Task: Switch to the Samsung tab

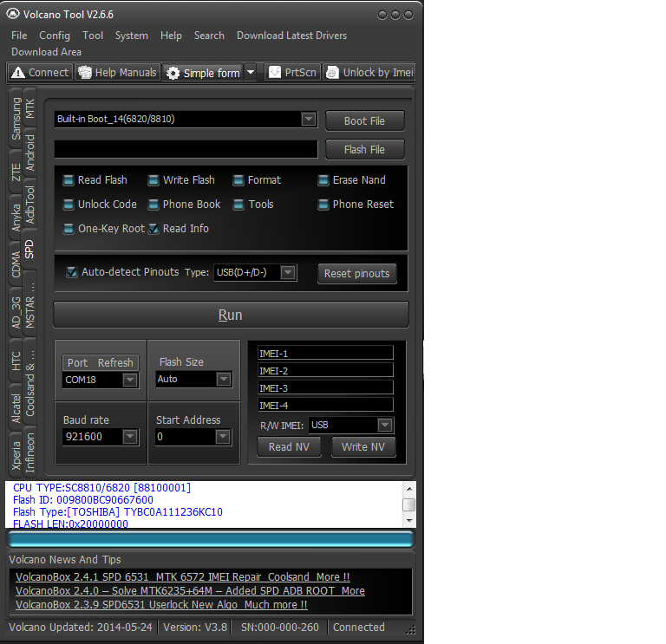Action: coord(16,119)
